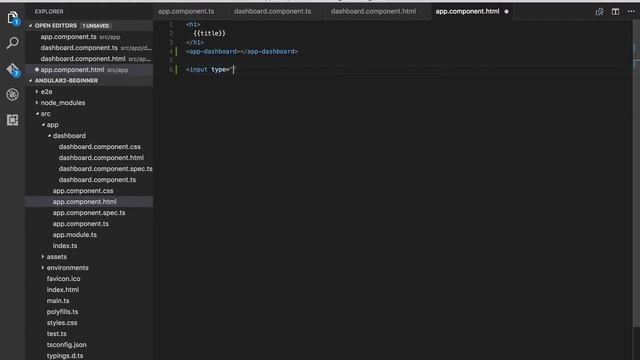Split the editor with the split icon
640x360 pixels.
[615, 11]
